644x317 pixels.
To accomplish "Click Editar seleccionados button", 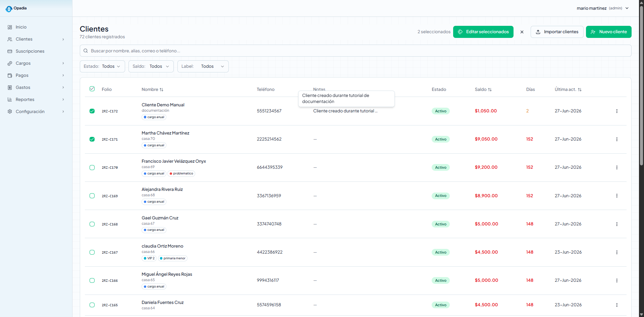I will tap(483, 32).
